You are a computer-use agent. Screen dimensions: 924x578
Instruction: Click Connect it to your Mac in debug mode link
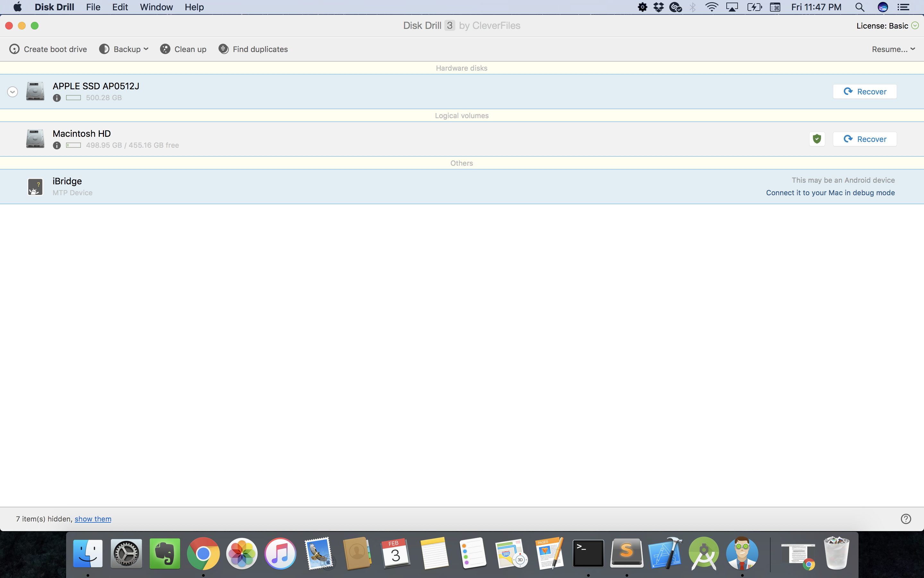click(x=830, y=193)
